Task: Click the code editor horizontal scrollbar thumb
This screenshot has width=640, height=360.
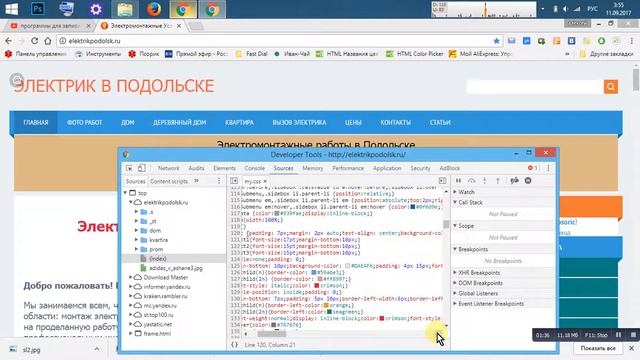Action: [x=271, y=334]
